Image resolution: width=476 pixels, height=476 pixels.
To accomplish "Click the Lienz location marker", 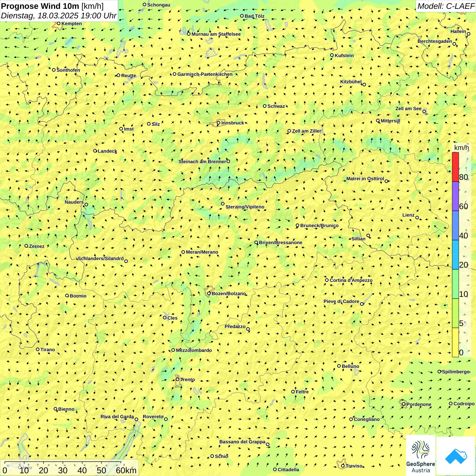I will [x=417, y=218].
